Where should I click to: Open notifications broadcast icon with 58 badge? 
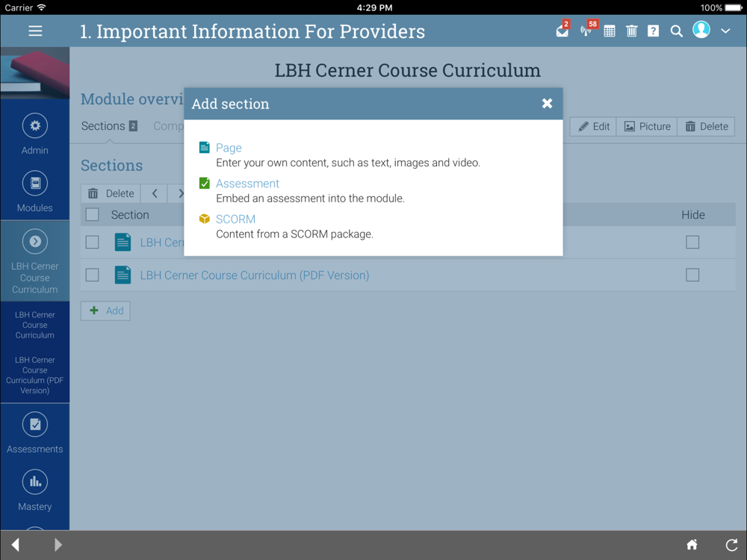coord(587,30)
